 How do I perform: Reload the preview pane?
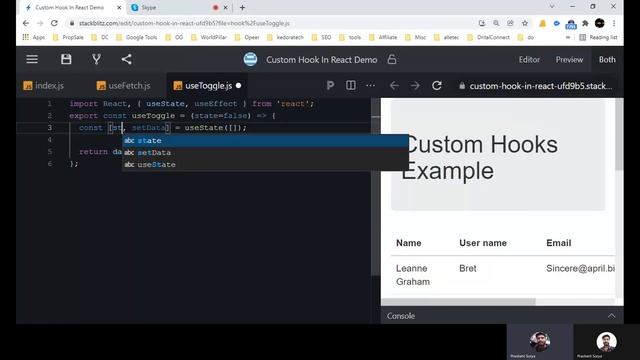tap(437, 86)
